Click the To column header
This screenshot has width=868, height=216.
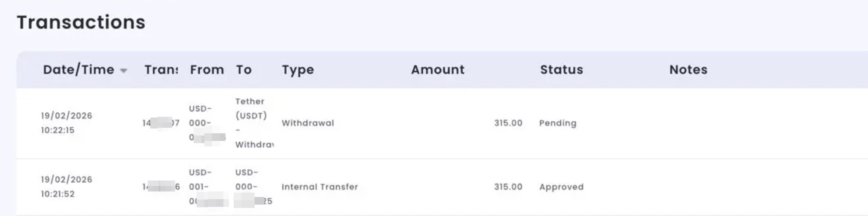coord(244,70)
